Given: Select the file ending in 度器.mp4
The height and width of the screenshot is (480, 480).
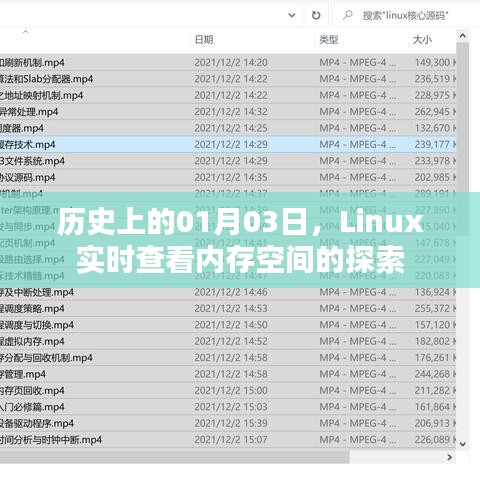Looking at the screenshot, I should pyautogui.click(x=22, y=128).
